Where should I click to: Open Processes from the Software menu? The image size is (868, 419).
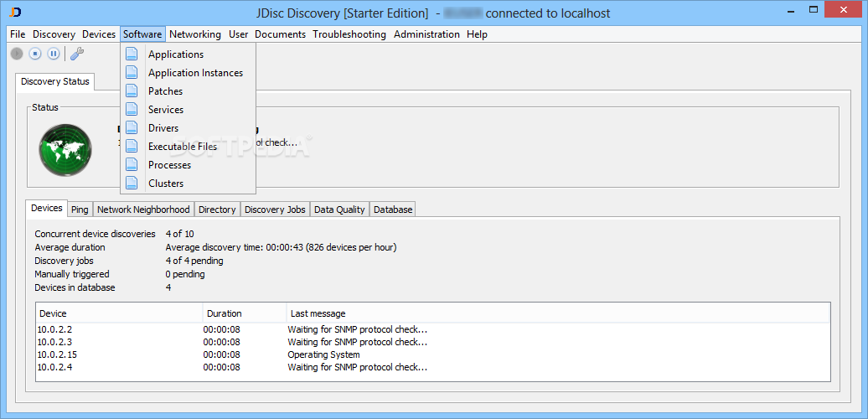click(x=188, y=165)
